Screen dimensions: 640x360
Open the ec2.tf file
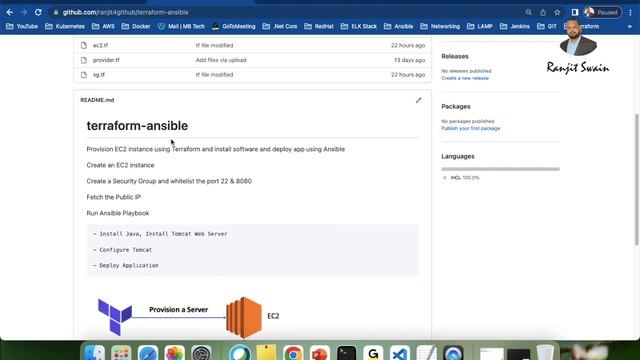[x=100, y=45]
